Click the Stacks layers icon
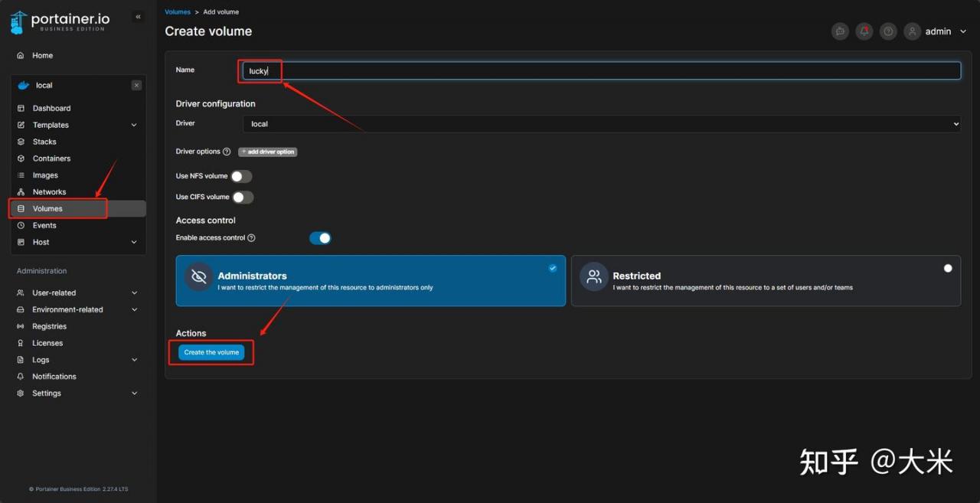980x503 pixels. 21,142
